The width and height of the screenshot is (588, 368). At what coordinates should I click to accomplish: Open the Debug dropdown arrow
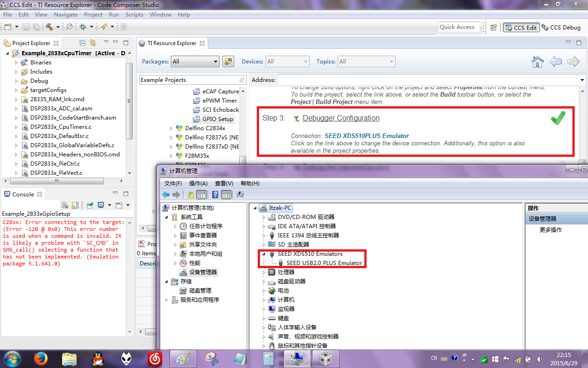coord(90,28)
